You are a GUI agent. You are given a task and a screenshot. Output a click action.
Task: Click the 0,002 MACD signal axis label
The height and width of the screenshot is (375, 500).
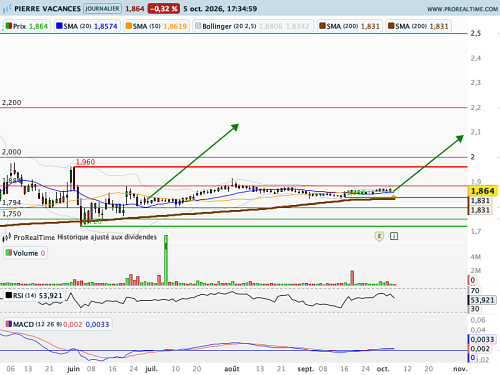point(480,349)
